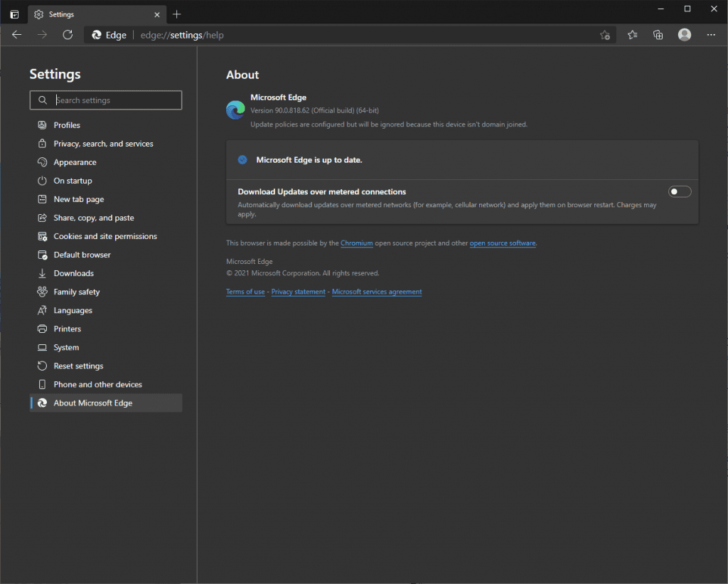This screenshot has width=728, height=584.
Task: Click the blue up-to-date checkmark icon
Action: tap(242, 160)
